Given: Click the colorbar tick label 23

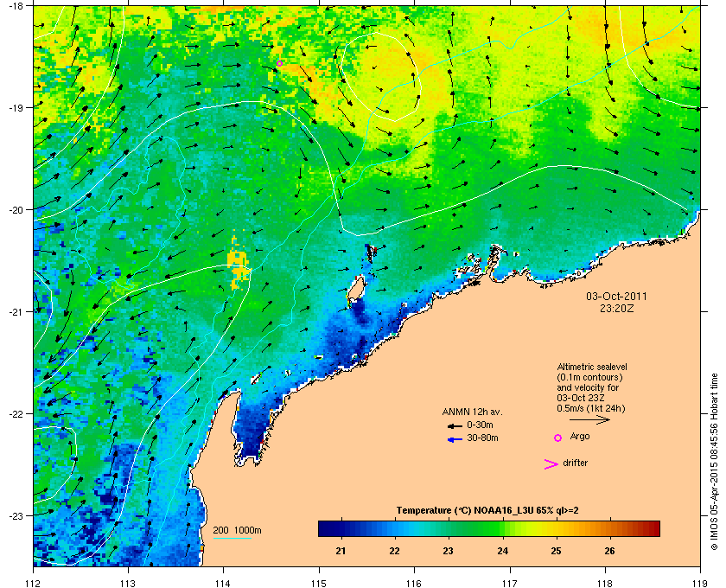Looking at the screenshot, I should point(449,551).
